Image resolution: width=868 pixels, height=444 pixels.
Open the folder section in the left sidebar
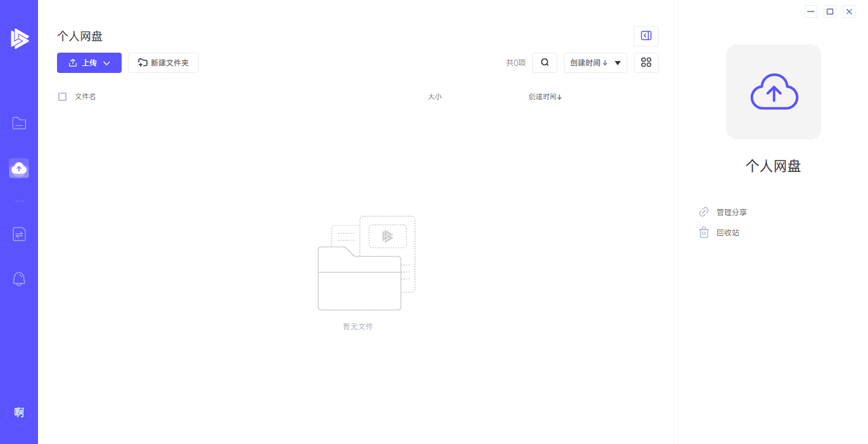coord(19,123)
